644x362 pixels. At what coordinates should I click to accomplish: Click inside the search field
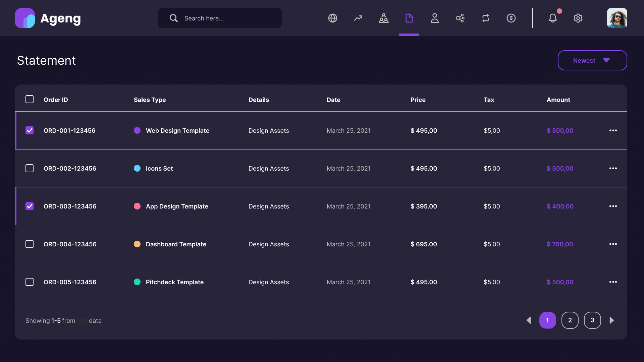[220, 18]
